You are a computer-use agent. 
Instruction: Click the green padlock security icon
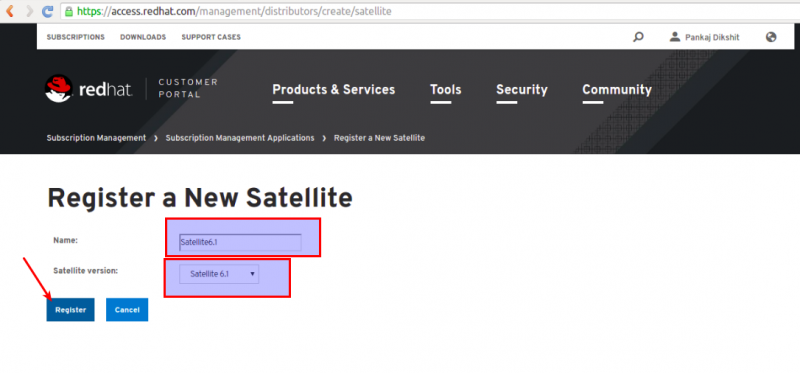click(x=69, y=11)
